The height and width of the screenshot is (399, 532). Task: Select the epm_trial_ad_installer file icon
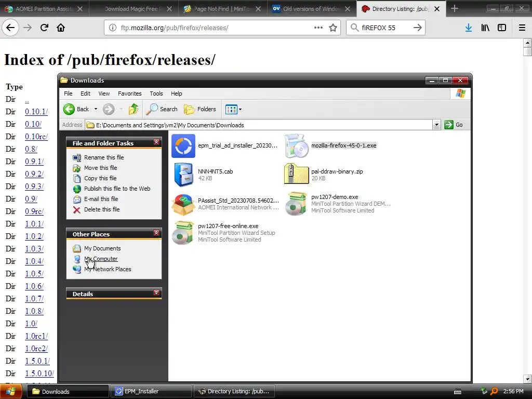183,146
